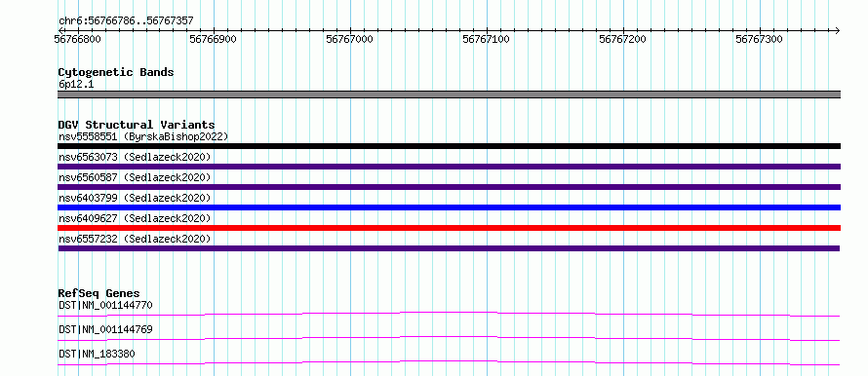Click the nsv6557232 (Sedlazeck2020) label

click(135, 239)
